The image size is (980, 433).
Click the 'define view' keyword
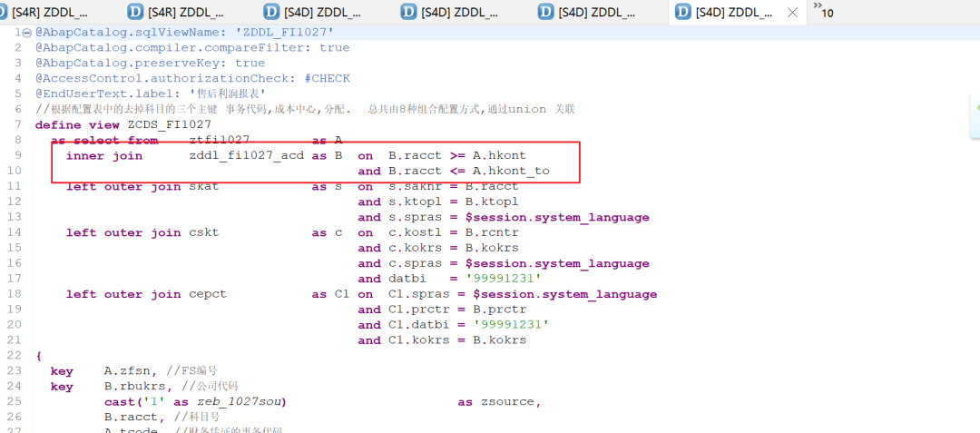click(x=77, y=124)
